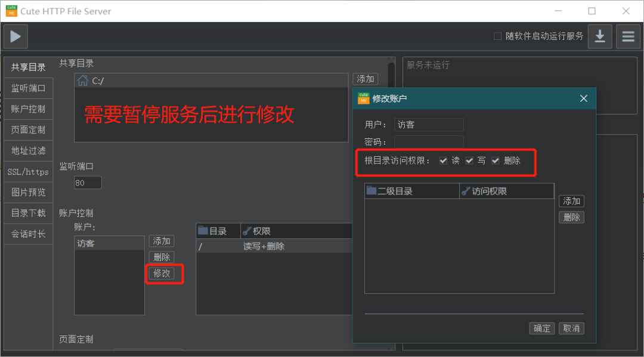Click the 修改账户 dialog title icon
644x357 pixels.
point(364,98)
